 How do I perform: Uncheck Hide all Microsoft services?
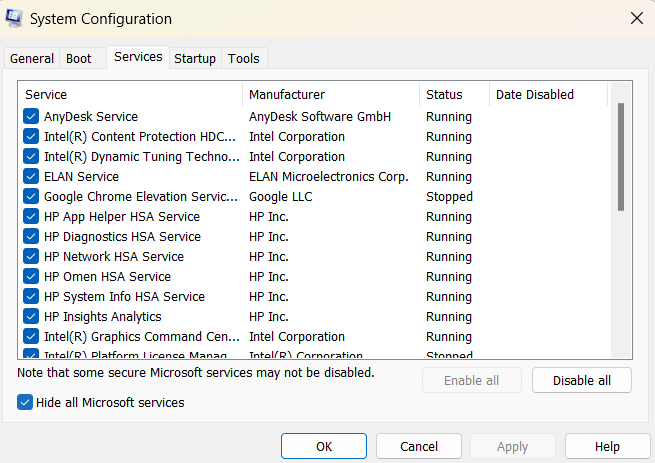click(26, 402)
